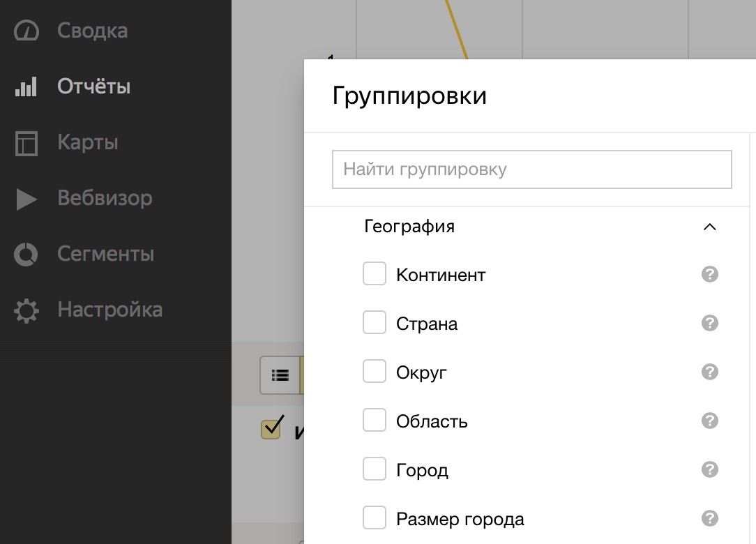Select the Размер города label text
The height and width of the screenshot is (544, 756).
point(460,520)
